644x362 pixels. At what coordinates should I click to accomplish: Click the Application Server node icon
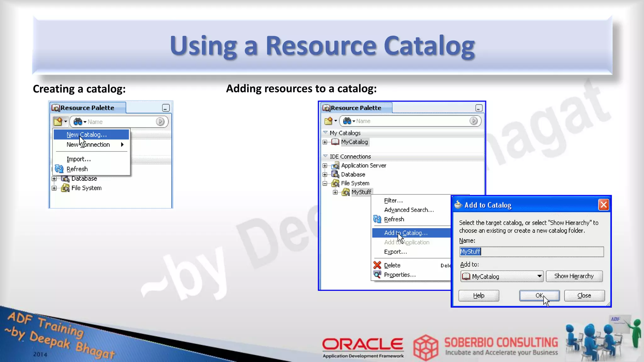tap(336, 165)
